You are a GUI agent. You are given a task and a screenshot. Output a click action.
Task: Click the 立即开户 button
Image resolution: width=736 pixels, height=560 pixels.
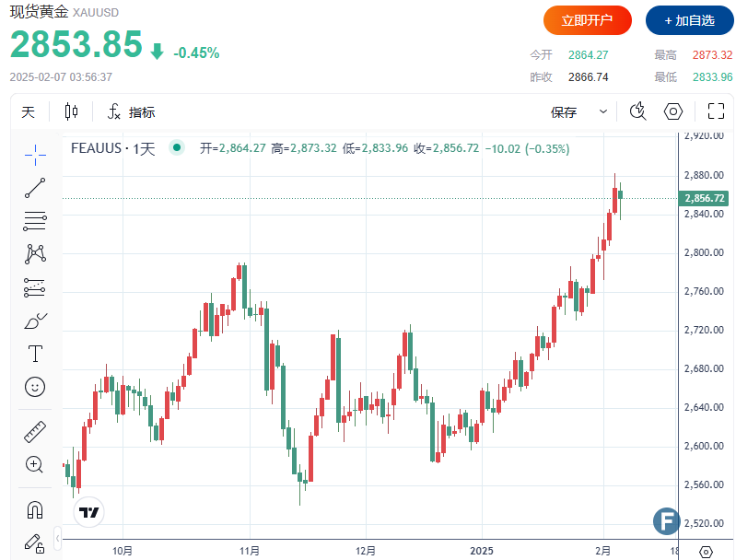coord(587,20)
